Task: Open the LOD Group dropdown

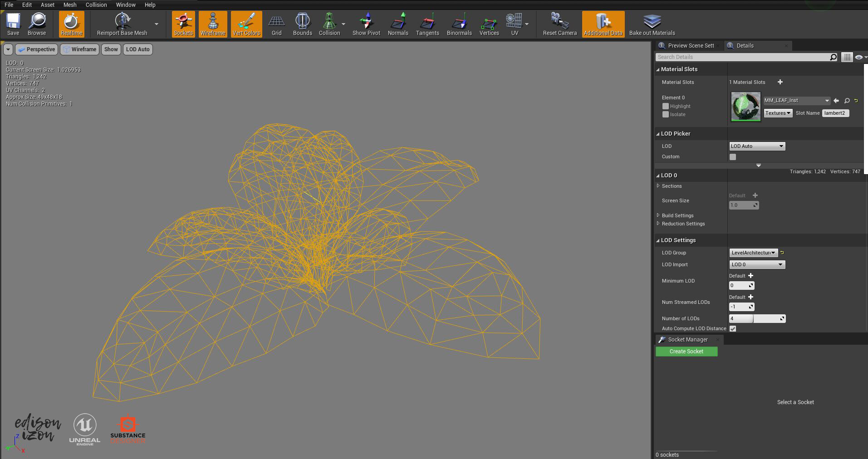Action: click(x=753, y=253)
